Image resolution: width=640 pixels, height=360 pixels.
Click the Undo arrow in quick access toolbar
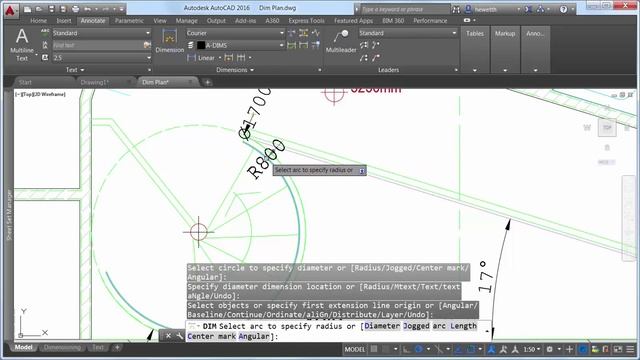coord(88,9)
